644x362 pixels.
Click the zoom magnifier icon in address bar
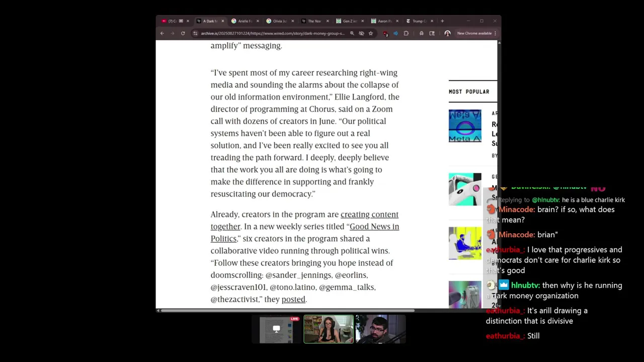point(352,33)
